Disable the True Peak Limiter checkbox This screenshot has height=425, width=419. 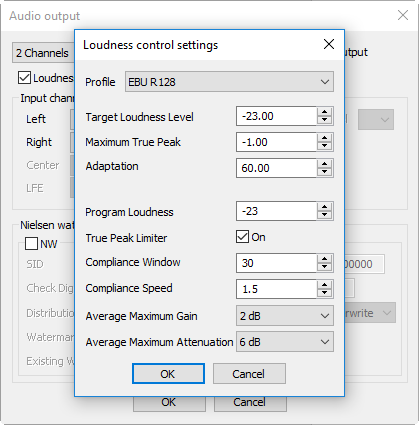[x=242, y=237]
